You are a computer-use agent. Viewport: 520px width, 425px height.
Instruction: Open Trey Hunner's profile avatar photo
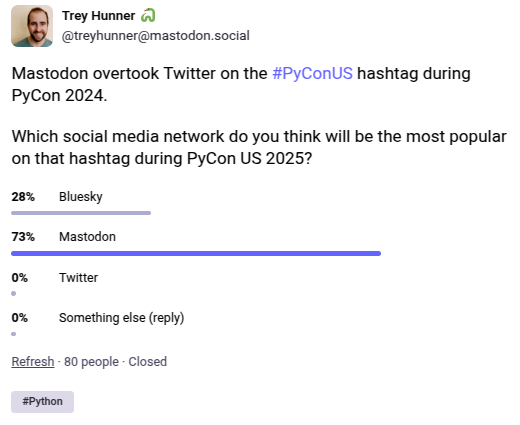(x=32, y=26)
